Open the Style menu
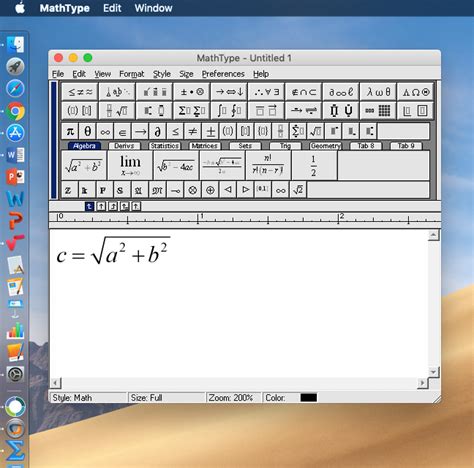This screenshot has width=474, height=468. pyautogui.click(x=162, y=74)
